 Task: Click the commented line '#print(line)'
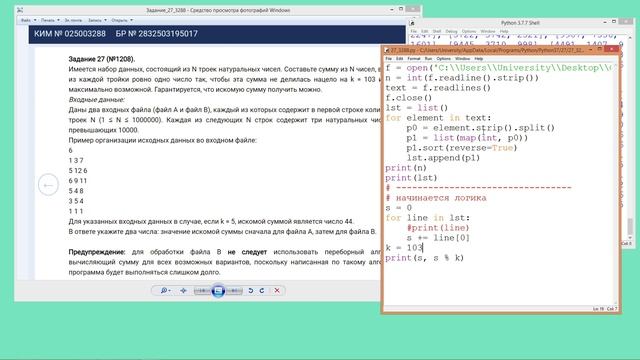click(x=438, y=228)
